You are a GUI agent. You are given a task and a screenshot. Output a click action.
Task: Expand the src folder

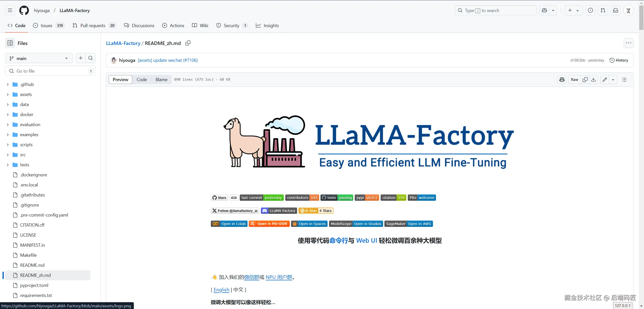[x=8, y=155]
